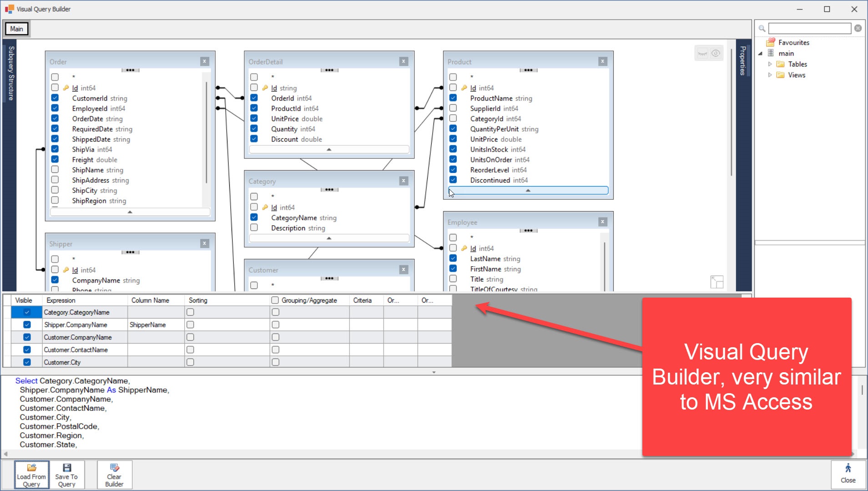Screen dimensions: 868x491
Task: Click the Clear Builder icon
Action: pyautogui.click(x=114, y=468)
